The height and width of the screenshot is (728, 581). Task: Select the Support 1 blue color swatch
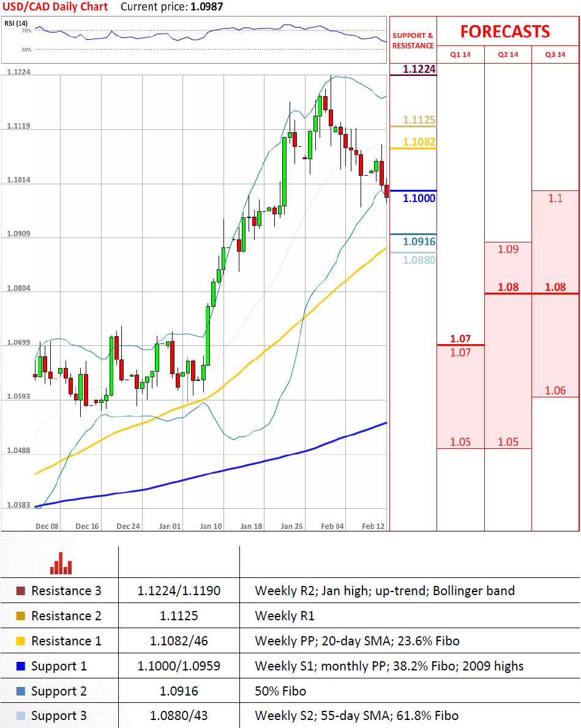click(x=21, y=666)
